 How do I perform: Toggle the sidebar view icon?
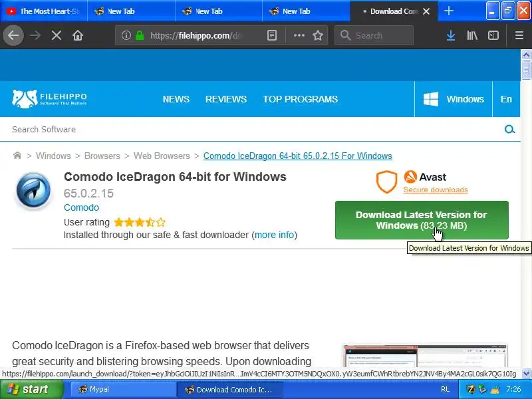(493, 35)
